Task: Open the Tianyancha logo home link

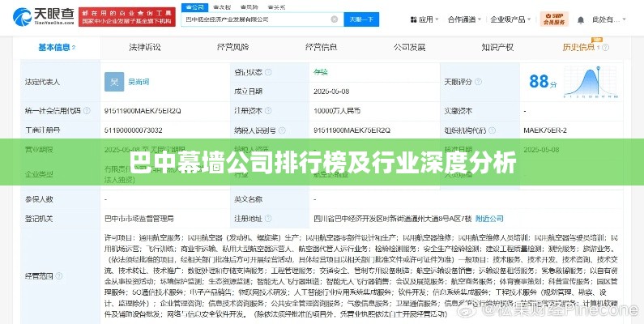Action: click(x=43, y=16)
